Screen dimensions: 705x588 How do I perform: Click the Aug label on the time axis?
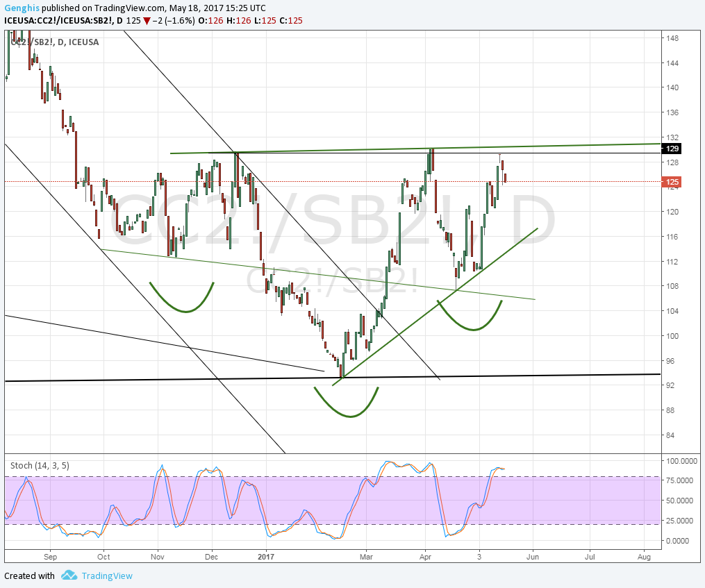pyautogui.click(x=645, y=557)
